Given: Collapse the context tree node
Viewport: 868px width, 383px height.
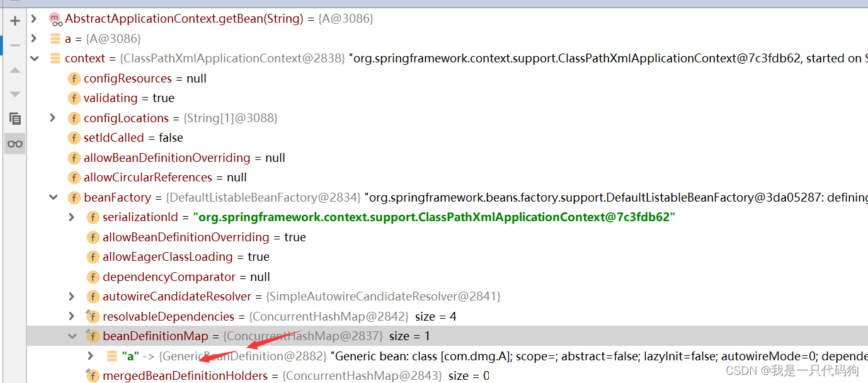Looking at the screenshot, I should pyautogui.click(x=35, y=58).
